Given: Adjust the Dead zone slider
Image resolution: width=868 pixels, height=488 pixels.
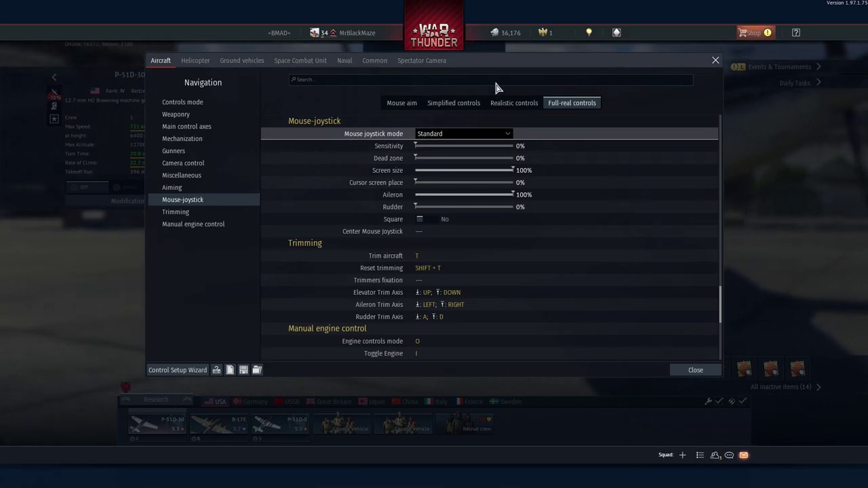Looking at the screenshot, I should point(464,158).
